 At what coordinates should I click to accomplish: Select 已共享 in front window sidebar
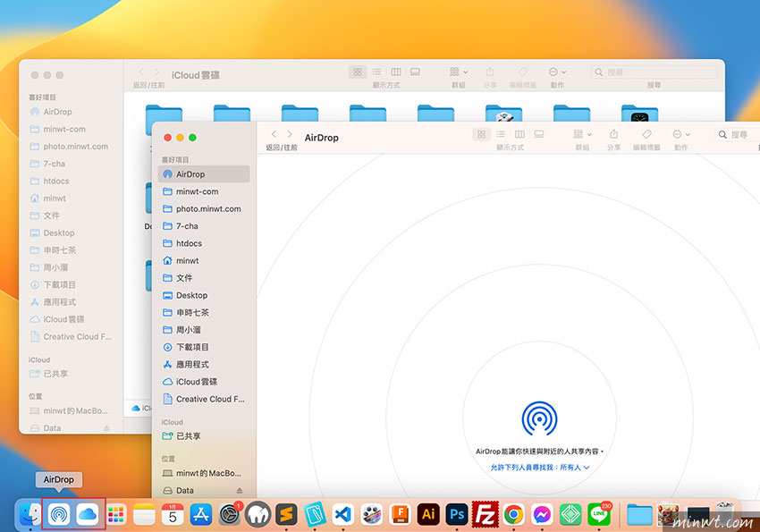point(204,436)
